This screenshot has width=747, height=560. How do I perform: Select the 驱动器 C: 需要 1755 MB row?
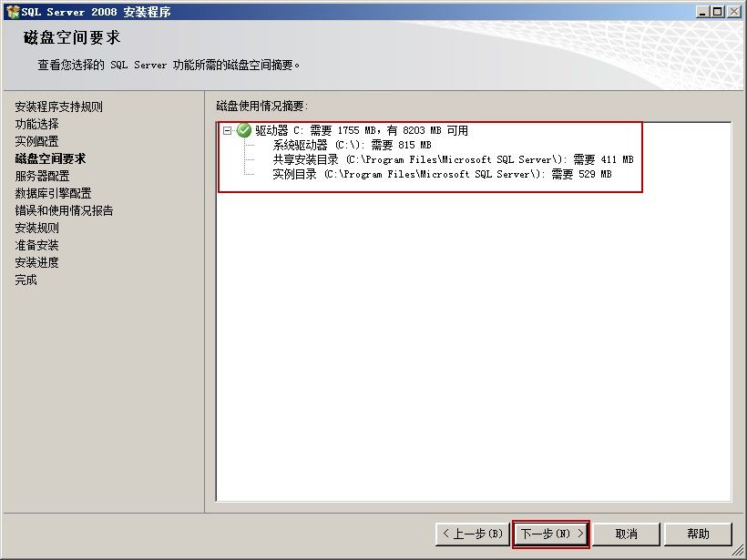coord(361,130)
